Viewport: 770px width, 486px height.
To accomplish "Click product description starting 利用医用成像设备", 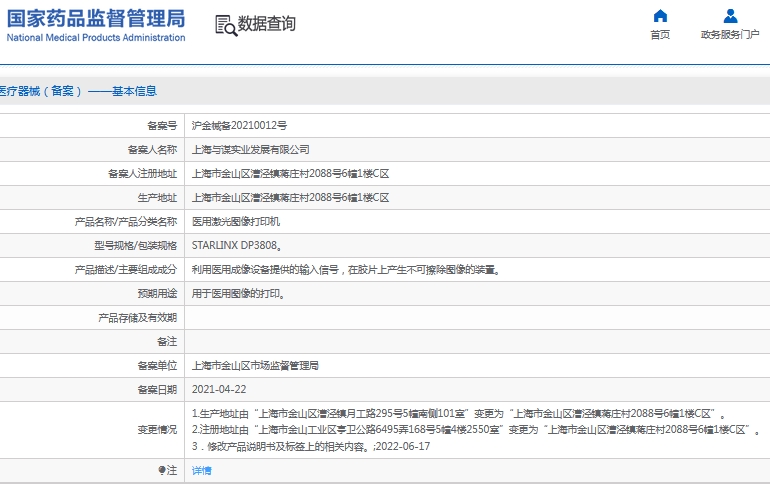I will click(x=346, y=270).
